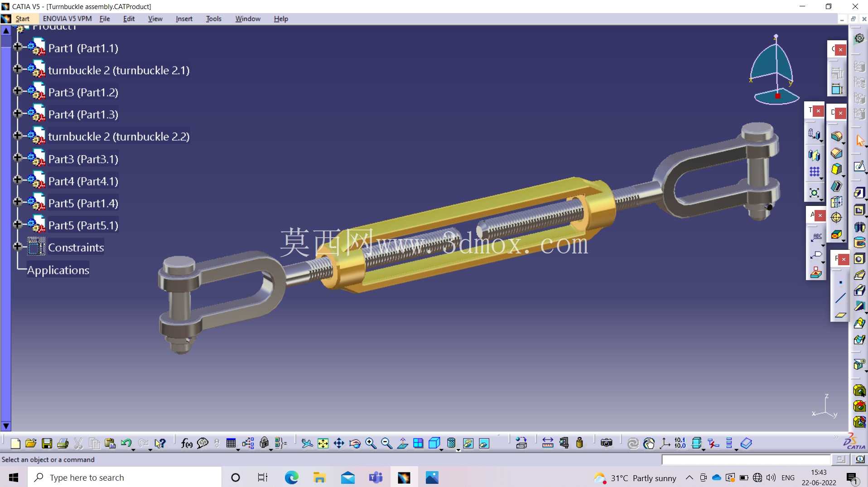Activate the Fly mode airplane icon
The width and height of the screenshot is (868, 487).
point(307,443)
